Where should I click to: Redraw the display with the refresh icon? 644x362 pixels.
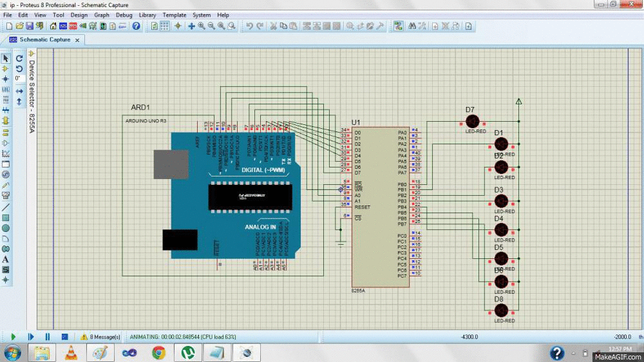tap(155, 26)
